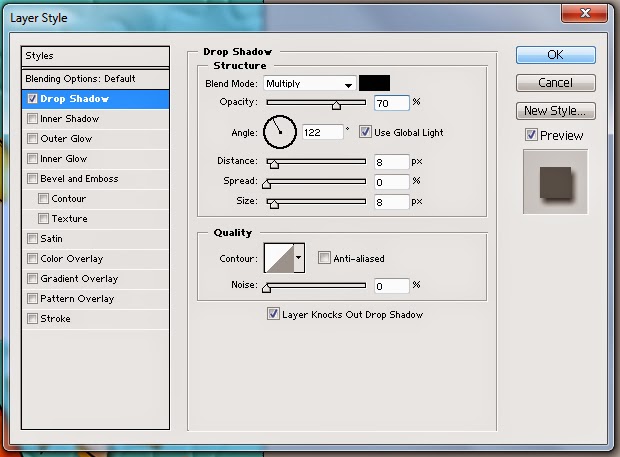Open the Inner Glow settings row

pos(96,159)
